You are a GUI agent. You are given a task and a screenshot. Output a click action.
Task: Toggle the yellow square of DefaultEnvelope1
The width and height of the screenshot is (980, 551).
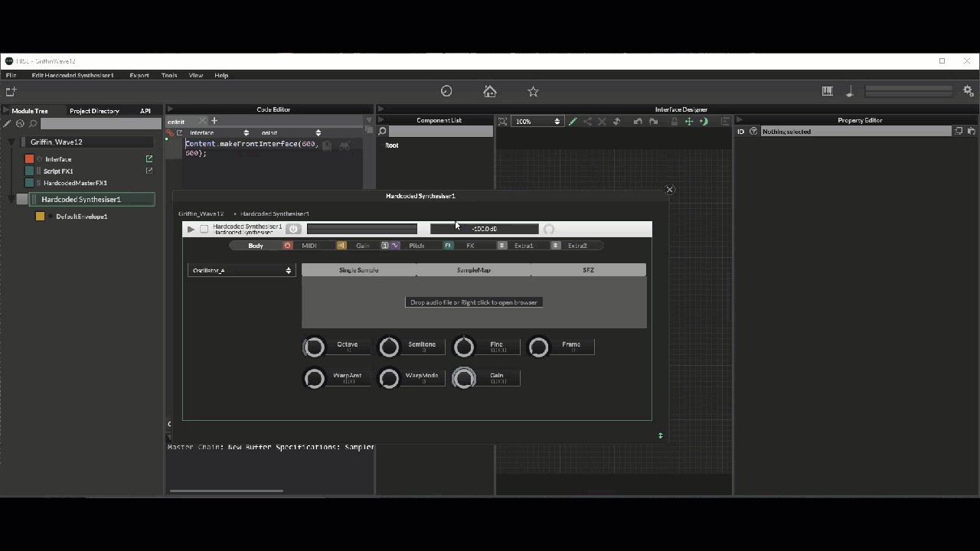pyautogui.click(x=40, y=217)
